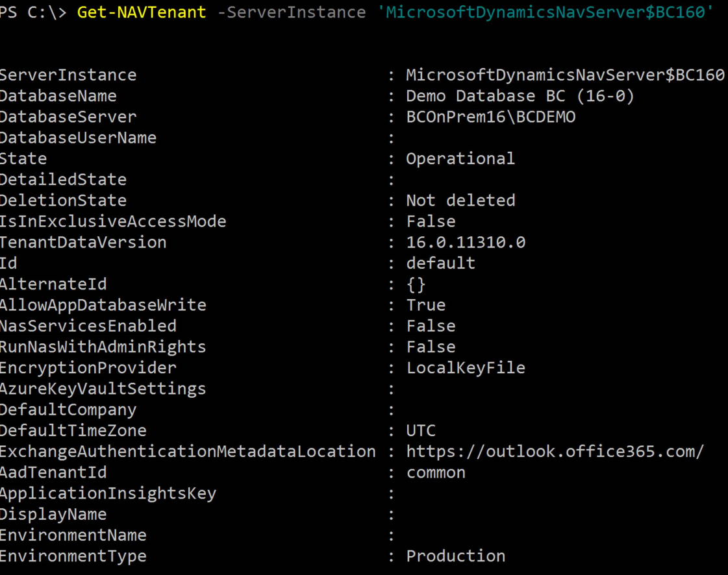Click the LocalKeyFile encryption provider value

point(466,368)
